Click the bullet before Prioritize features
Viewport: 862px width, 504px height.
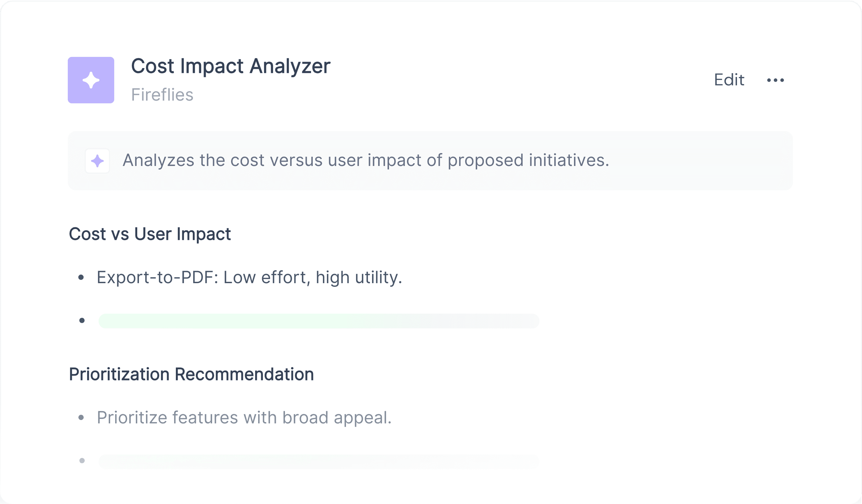[x=81, y=418]
